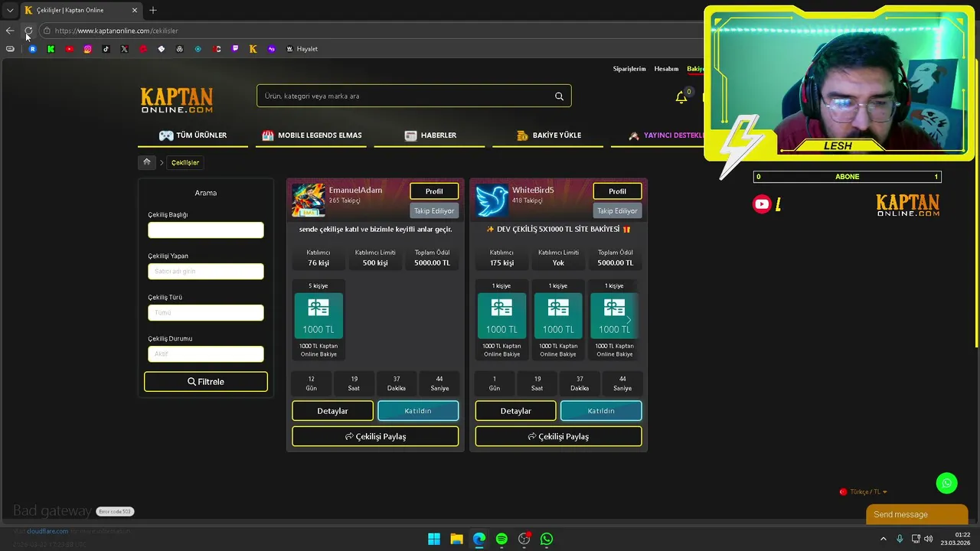Click Katıldın on WhiteBird5 giveaway

point(601,411)
